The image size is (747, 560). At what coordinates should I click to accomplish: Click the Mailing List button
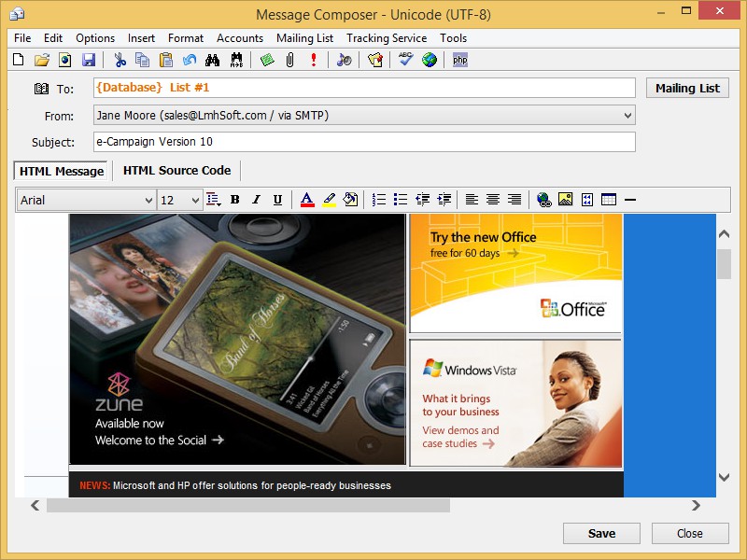tap(687, 88)
